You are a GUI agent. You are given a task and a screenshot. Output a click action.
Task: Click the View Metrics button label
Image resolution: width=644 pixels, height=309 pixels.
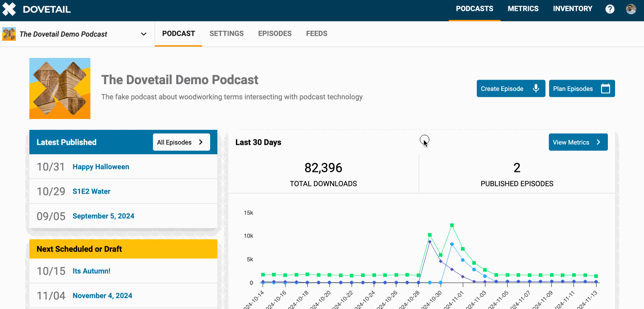pyautogui.click(x=571, y=142)
